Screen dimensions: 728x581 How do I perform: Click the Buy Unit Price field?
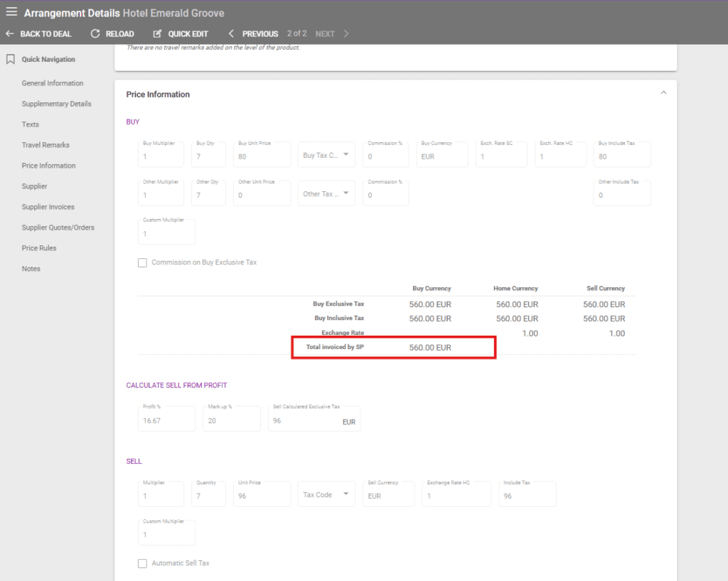point(262,156)
